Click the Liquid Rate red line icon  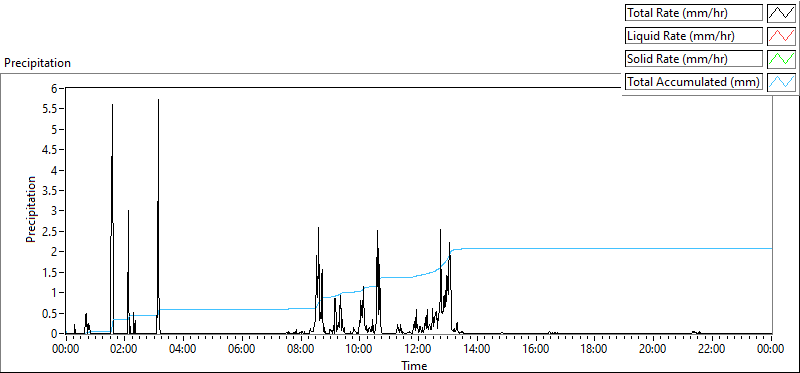point(781,36)
